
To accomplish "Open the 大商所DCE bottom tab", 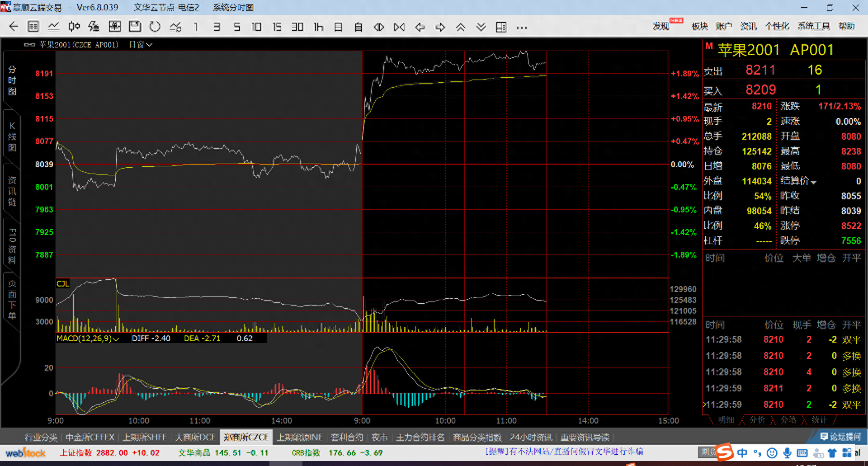I will (195, 437).
